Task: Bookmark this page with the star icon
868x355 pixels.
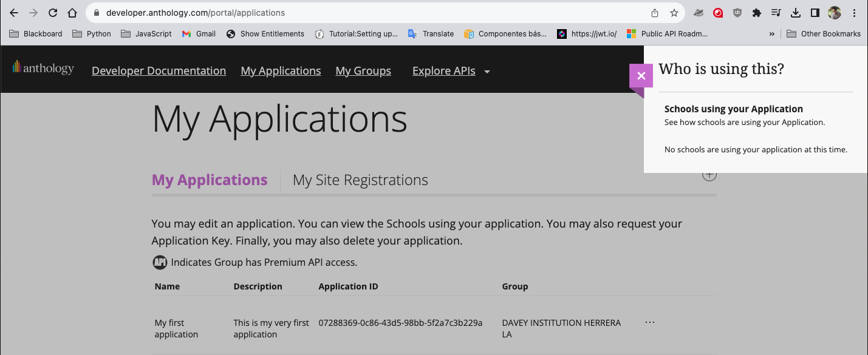Action: 674,13
